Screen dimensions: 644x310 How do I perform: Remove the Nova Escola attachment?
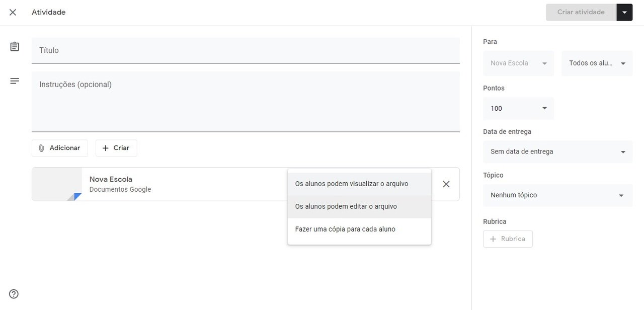(446, 184)
